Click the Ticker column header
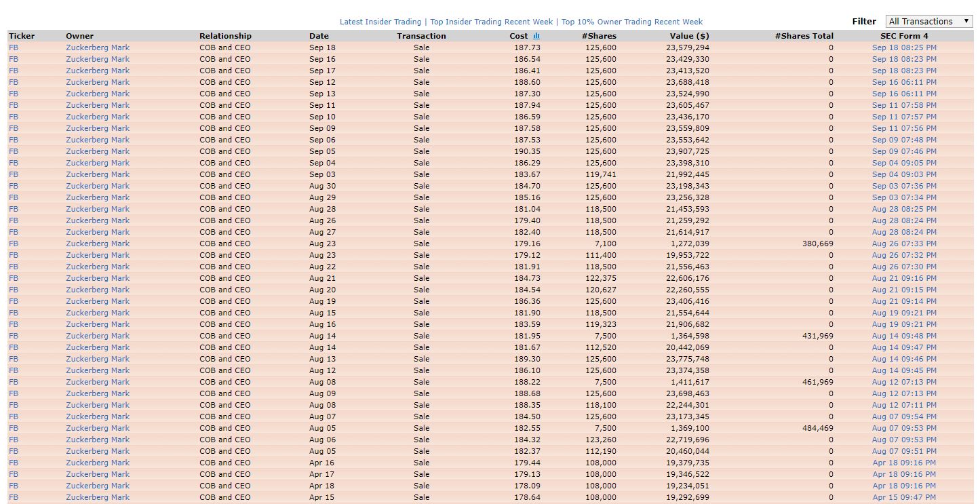The image size is (980, 504). (x=22, y=36)
